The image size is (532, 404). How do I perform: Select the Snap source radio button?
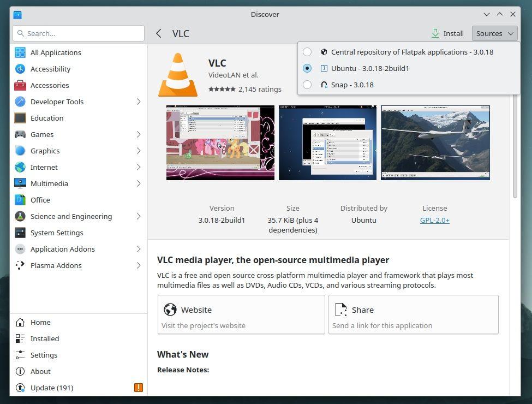tap(307, 85)
